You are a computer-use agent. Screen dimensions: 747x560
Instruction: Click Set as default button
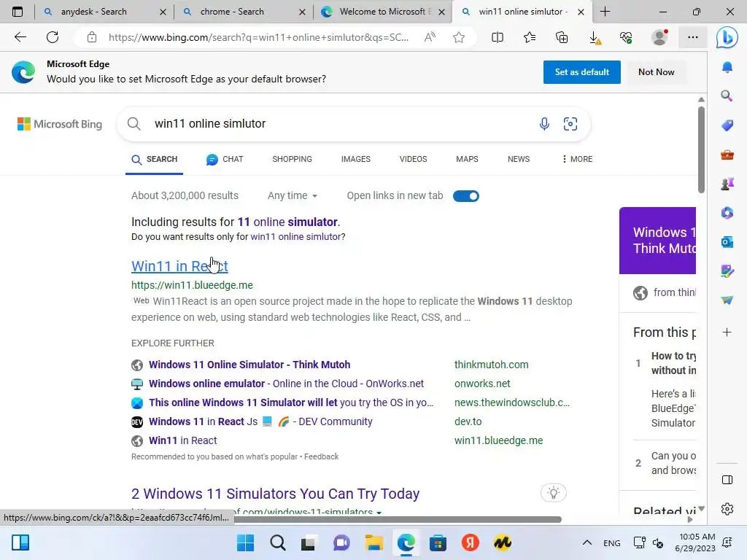tap(581, 72)
